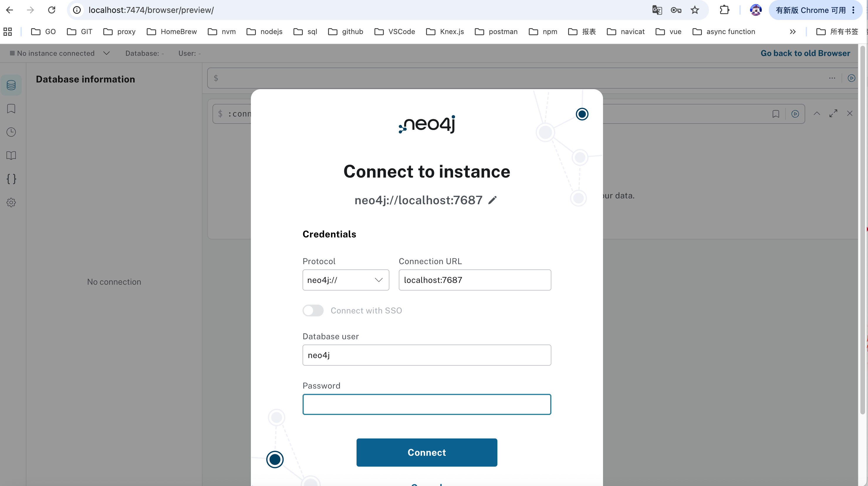Viewport: 868px width, 486px height.
Task: Bookmark this page with the star icon
Action: click(x=695, y=10)
